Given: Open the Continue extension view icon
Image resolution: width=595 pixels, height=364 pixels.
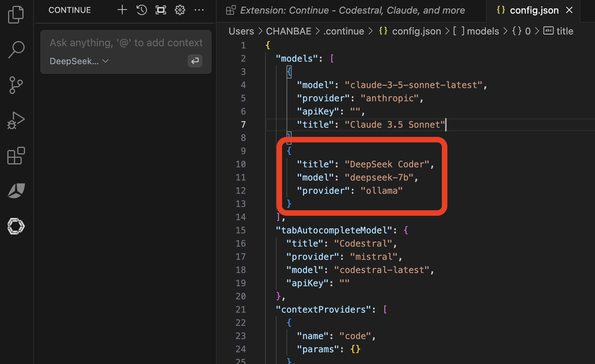Looking at the screenshot, I should coord(16,226).
